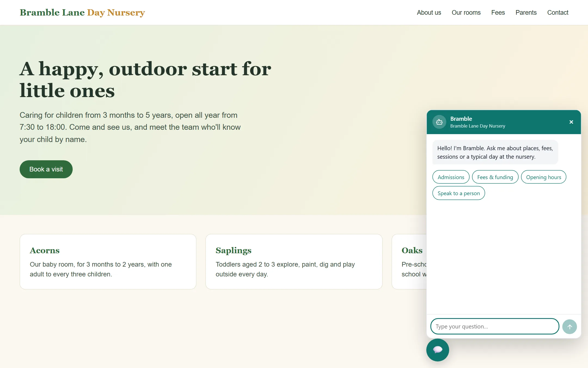
Task: Open the About us page
Action: tap(429, 13)
